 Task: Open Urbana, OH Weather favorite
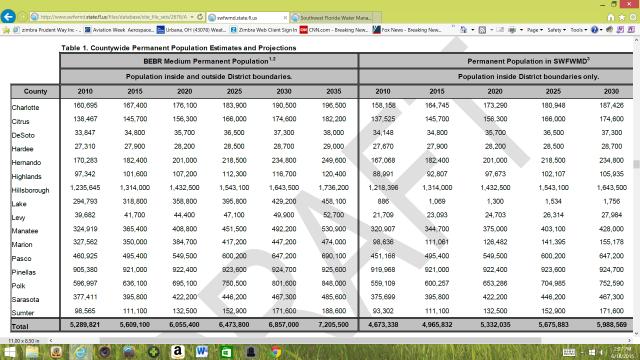point(191,30)
